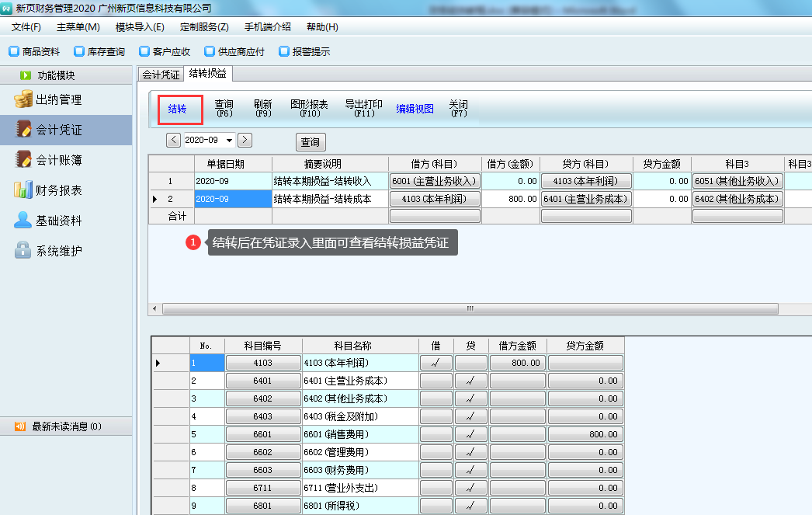Open the 模块导入(E) menu
The height and width of the screenshot is (515, 812).
(140, 26)
